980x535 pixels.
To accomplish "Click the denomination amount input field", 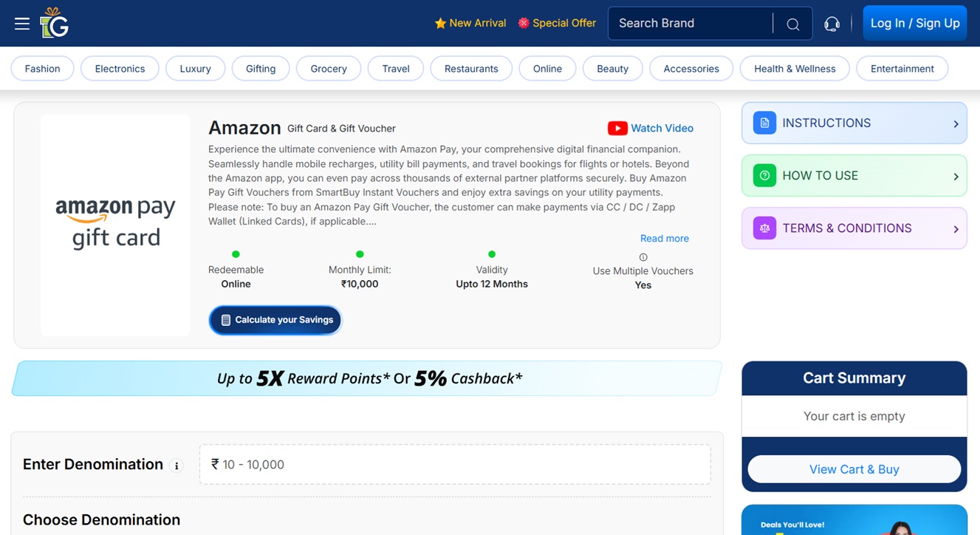I will point(455,465).
